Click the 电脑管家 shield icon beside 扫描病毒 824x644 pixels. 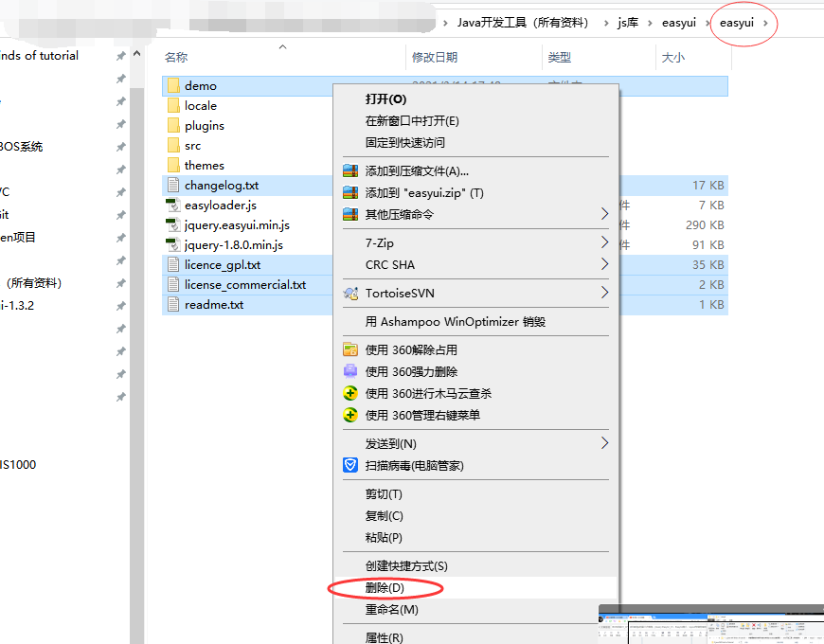[349, 465]
